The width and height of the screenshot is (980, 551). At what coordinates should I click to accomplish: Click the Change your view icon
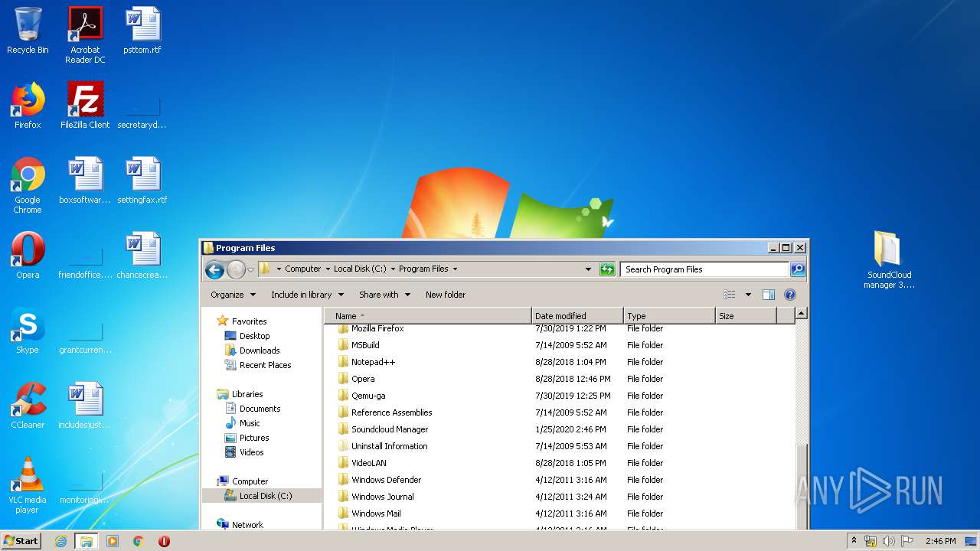pyautogui.click(x=730, y=295)
